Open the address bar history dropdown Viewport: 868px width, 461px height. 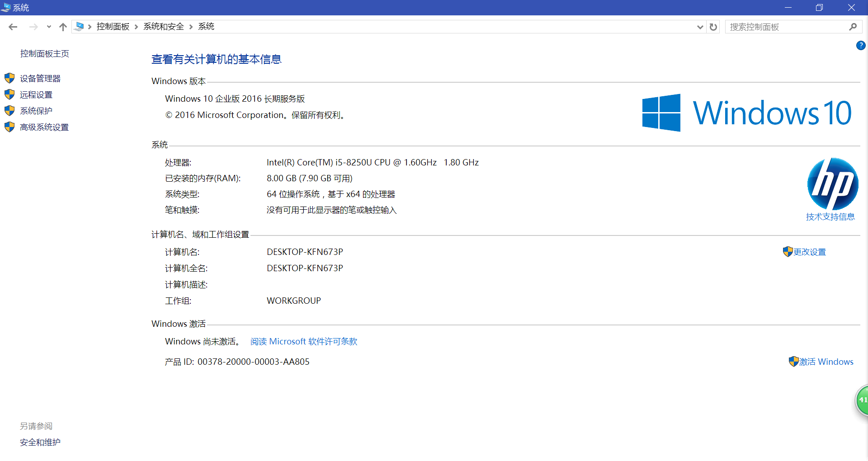pyautogui.click(x=700, y=27)
